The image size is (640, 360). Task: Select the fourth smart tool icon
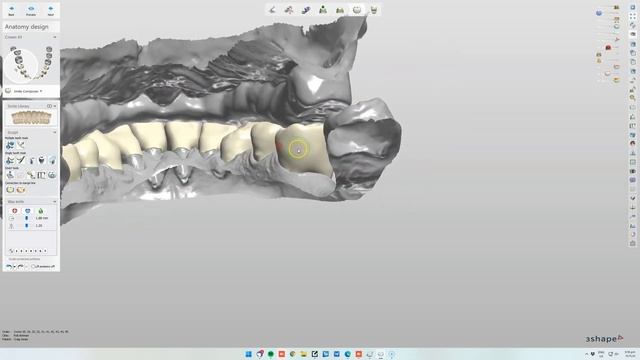(42, 175)
